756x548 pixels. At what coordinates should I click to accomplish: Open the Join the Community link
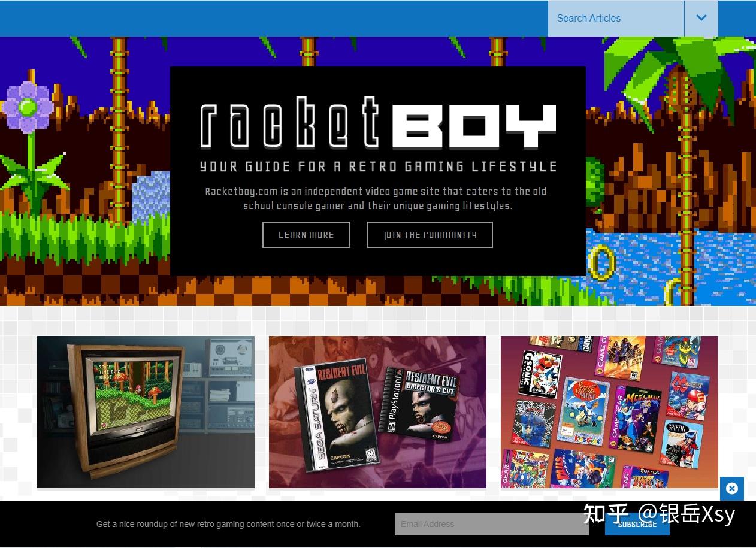[430, 235]
